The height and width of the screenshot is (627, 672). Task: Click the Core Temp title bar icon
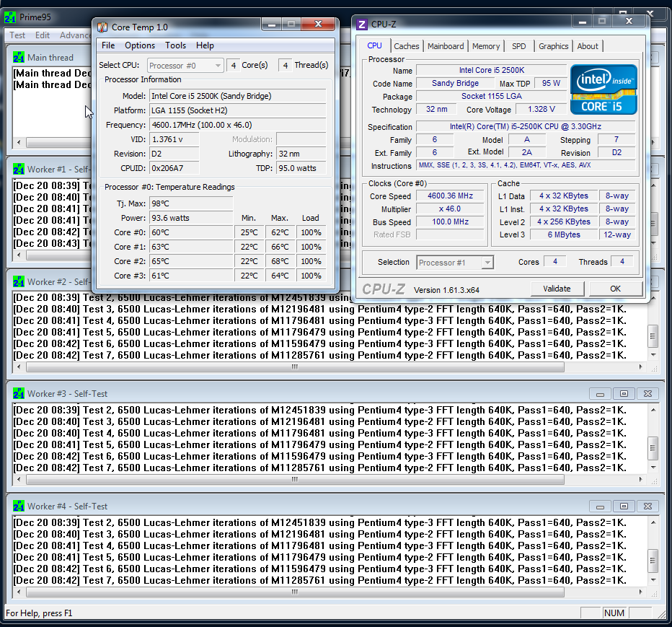[x=102, y=27]
